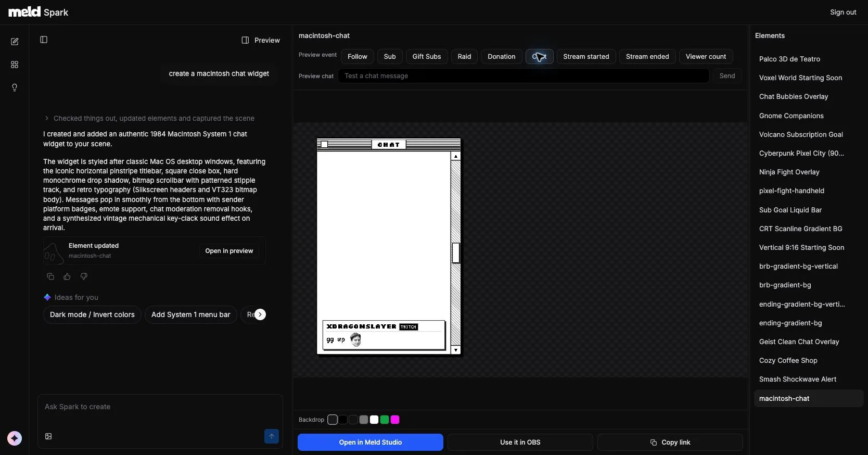Trigger the Sub preview event
This screenshot has width=868, height=455.
click(390, 57)
